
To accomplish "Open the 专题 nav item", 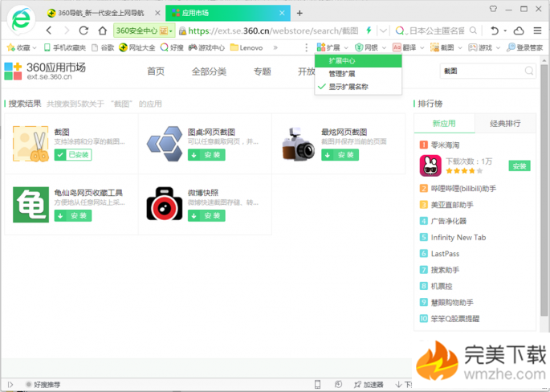I will click(263, 71).
